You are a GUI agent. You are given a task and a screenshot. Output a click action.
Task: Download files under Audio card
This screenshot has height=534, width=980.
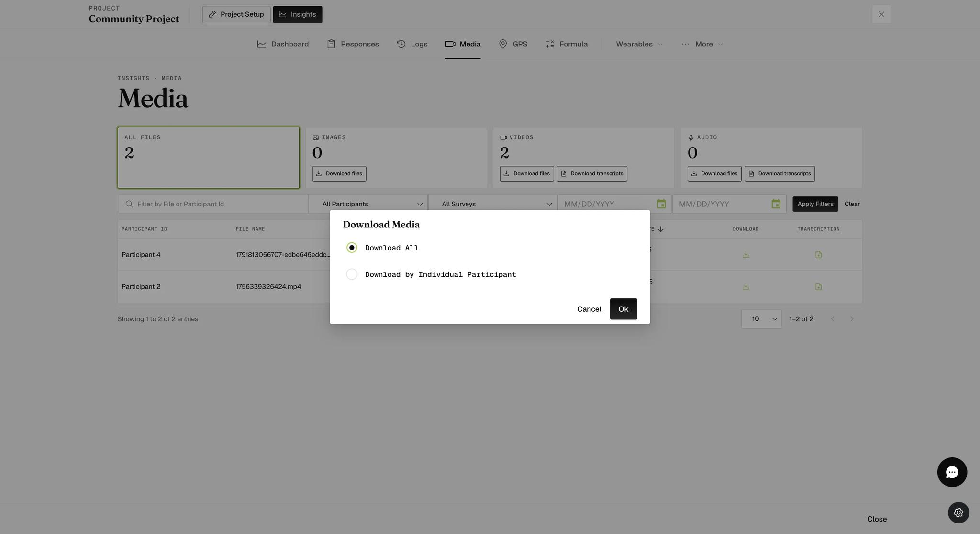(x=714, y=173)
